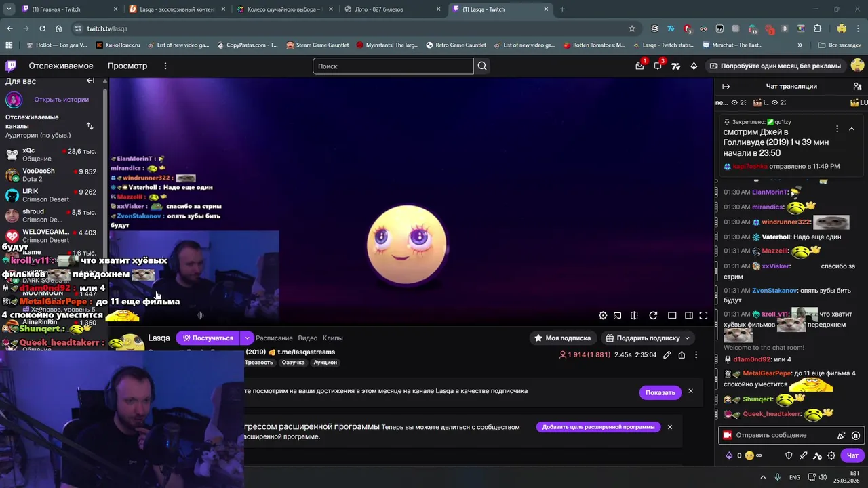Image resolution: width=868 pixels, height=488 pixels.
Task: Open the video player settings gear
Action: 603,315
